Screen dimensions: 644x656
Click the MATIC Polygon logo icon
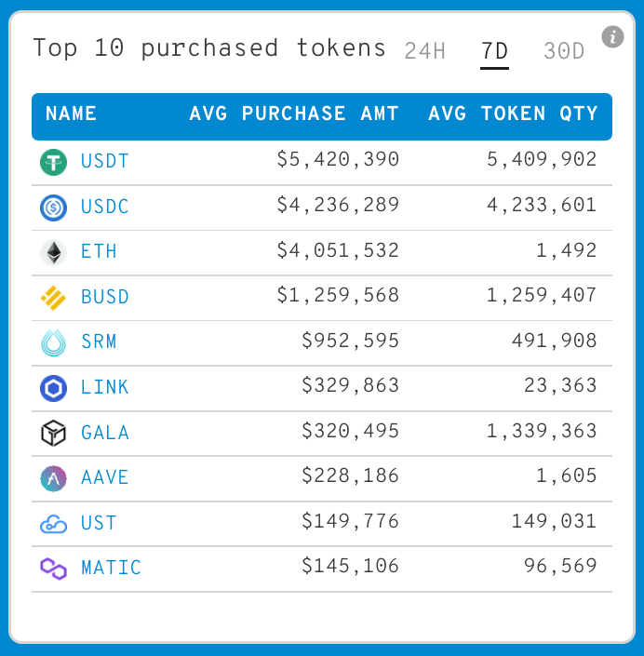pyautogui.click(x=54, y=569)
